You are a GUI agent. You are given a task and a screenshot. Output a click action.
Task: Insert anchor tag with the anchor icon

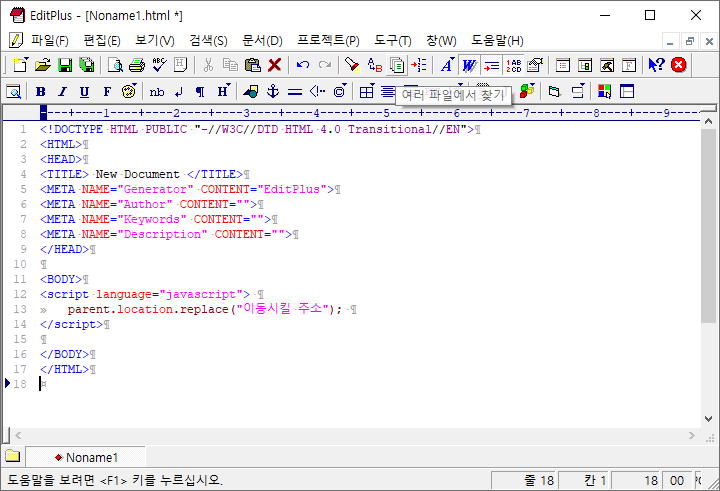pyautogui.click(x=273, y=92)
